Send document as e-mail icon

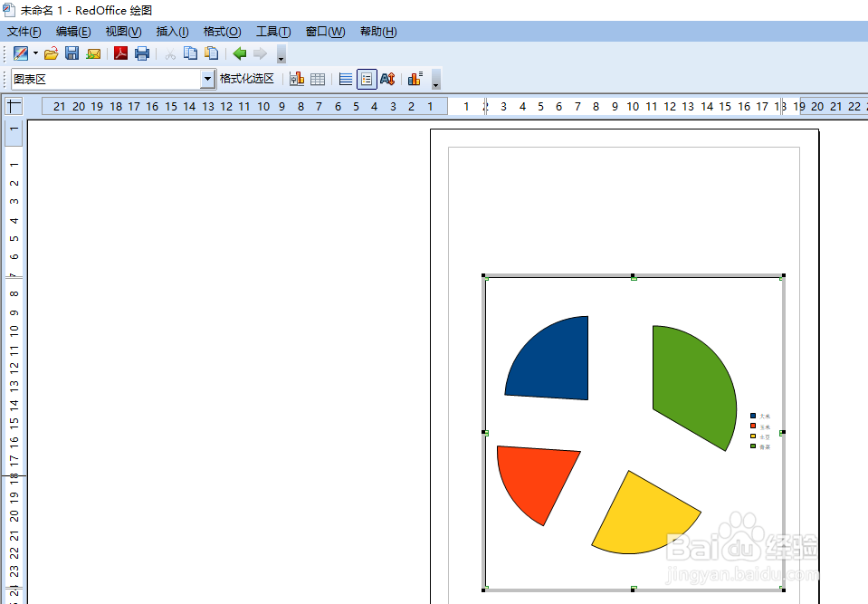(x=93, y=53)
